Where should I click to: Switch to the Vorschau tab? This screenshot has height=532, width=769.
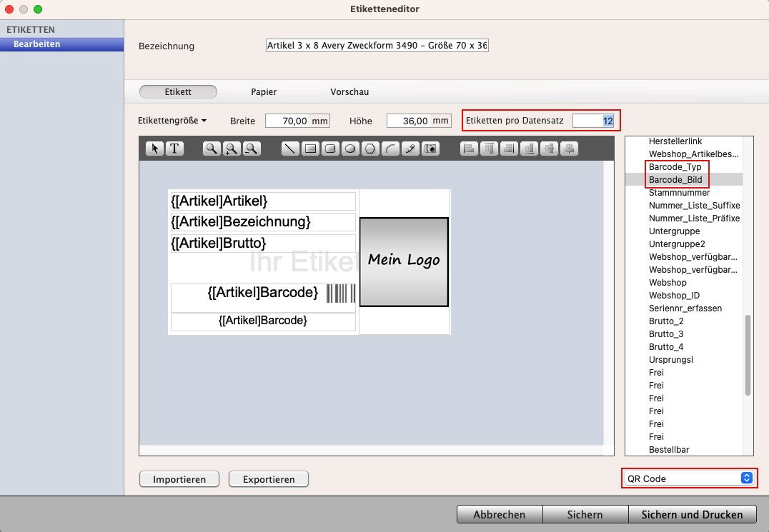tap(349, 92)
